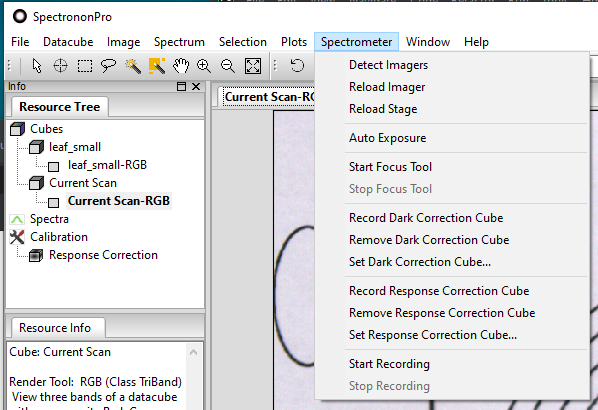
Task: Click the 'Render Tool: RGB (Class TriBand)' text
Action: 95,382
